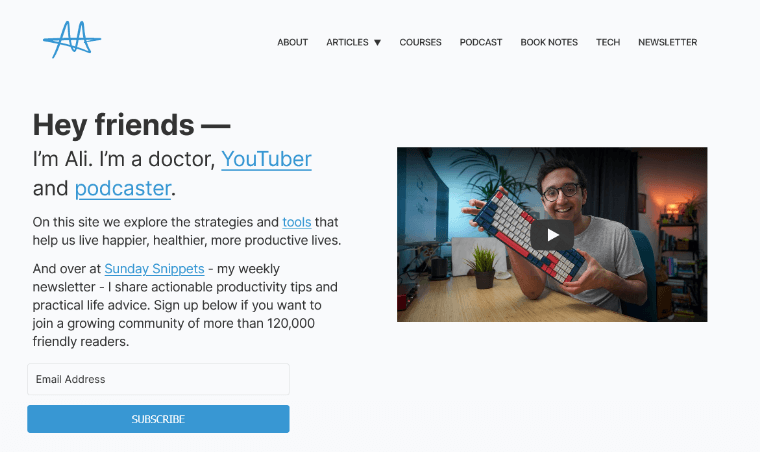The height and width of the screenshot is (452, 760).
Task: Click the 120,000 friendly readers paragraph text
Action: 186,305
